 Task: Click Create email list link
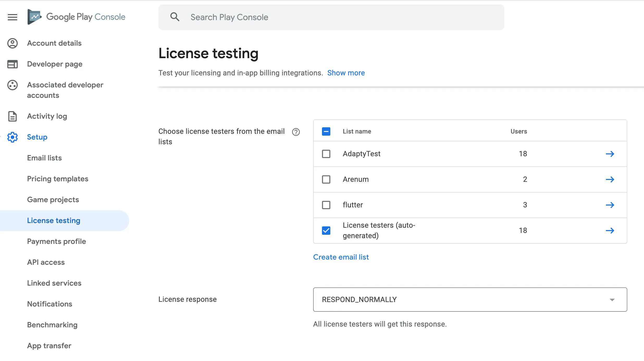click(x=341, y=257)
